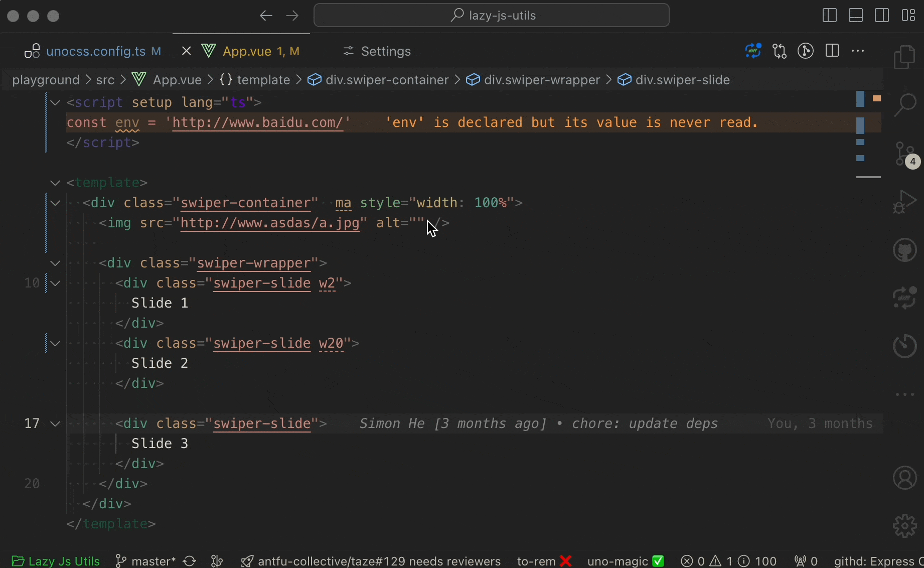Collapse the script setup block fold chevron
Viewport: 924px width, 568px height.
pyautogui.click(x=55, y=102)
